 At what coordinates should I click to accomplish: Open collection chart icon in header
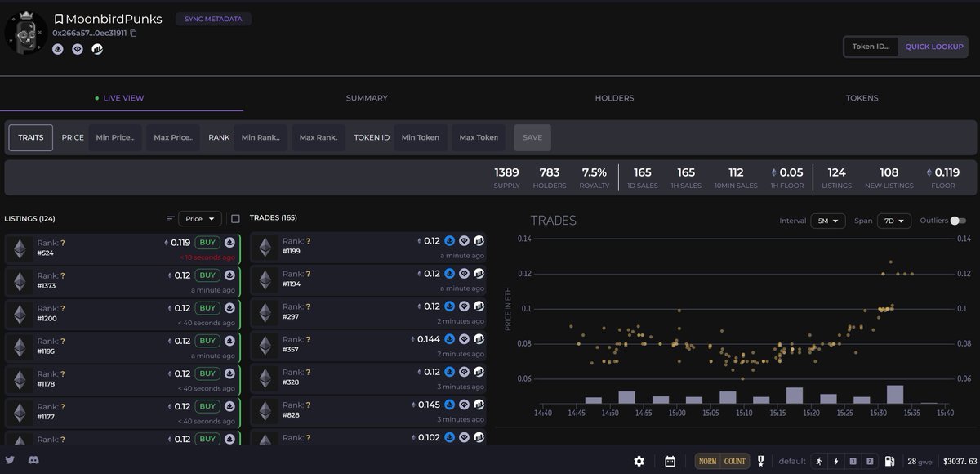coord(97,49)
